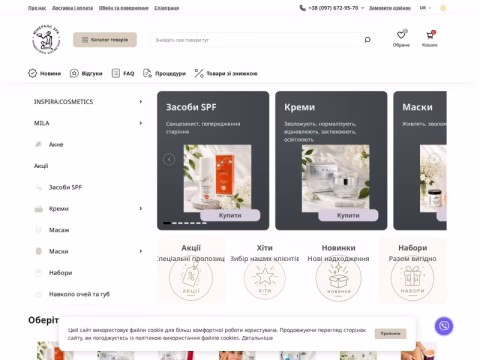Open the Каталог товарів catalog button
This screenshot has width=480, height=360.
click(105, 40)
